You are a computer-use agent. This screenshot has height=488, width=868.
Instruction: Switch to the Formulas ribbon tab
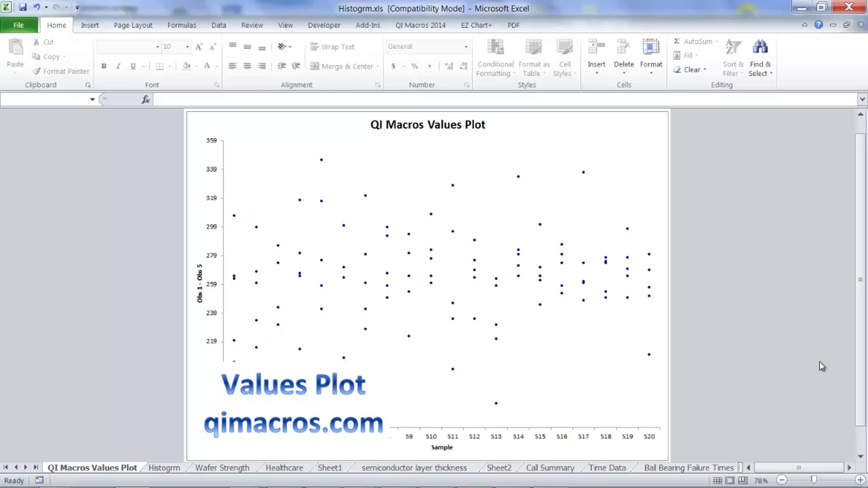coord(182,25)
